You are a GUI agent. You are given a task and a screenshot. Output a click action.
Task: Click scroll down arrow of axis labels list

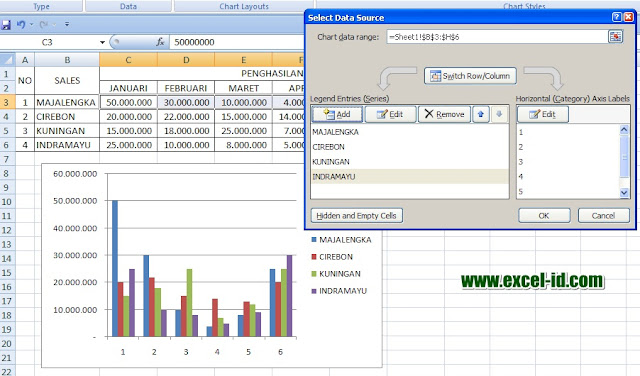624,193
